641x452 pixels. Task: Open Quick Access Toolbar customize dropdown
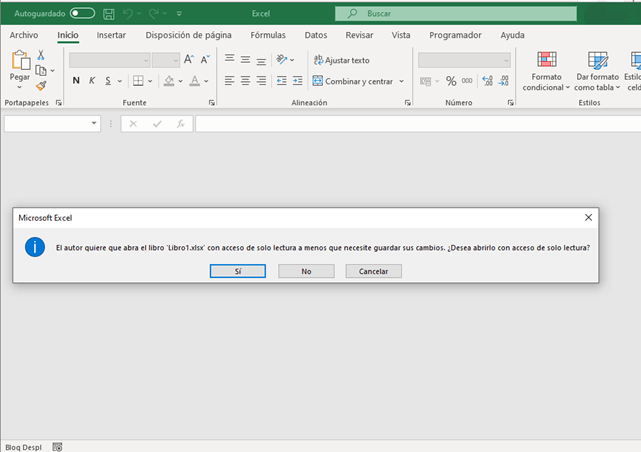[x=179, y=14]
